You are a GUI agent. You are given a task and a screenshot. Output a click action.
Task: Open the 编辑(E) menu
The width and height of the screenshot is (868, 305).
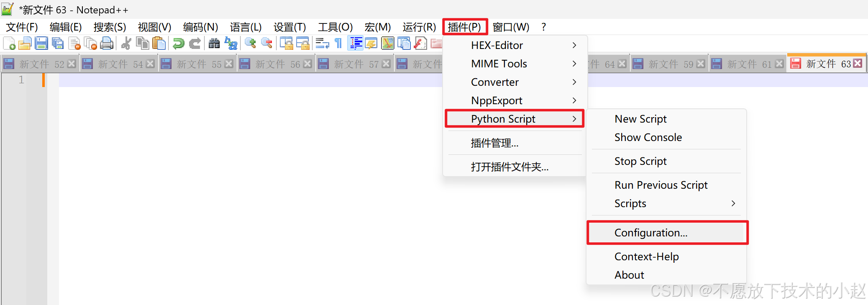(x=66, y=27)
